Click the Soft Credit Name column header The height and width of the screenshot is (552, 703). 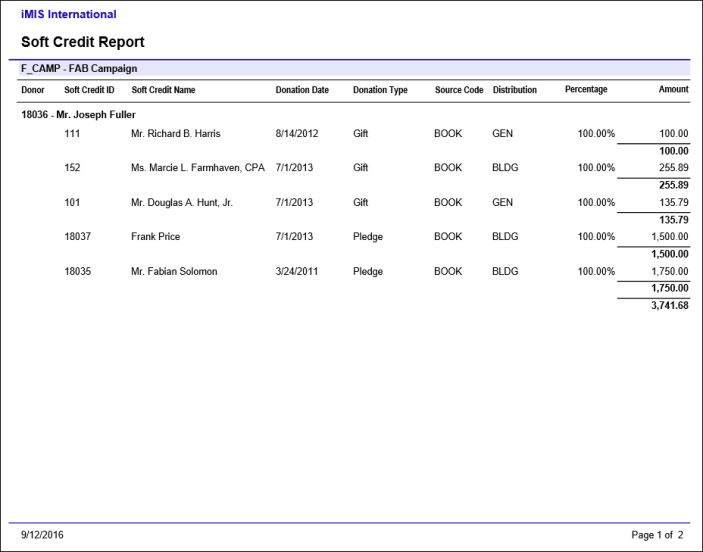163,90
